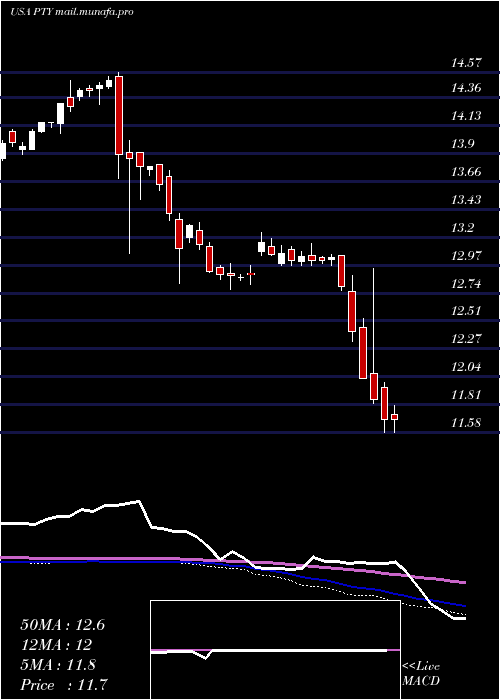Click the 'Price : 11.7' readout
Viewport: 500px width, 700px height.
64,685
